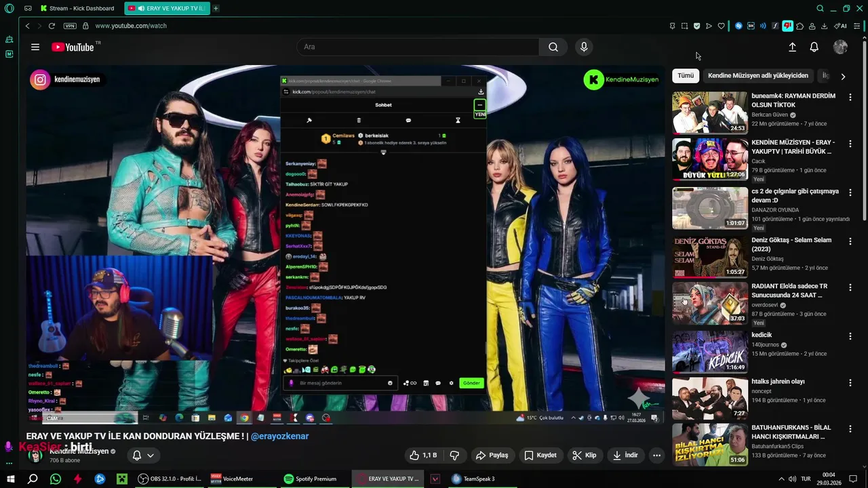Open the browser easy setup settings icon

click(856, 26)
